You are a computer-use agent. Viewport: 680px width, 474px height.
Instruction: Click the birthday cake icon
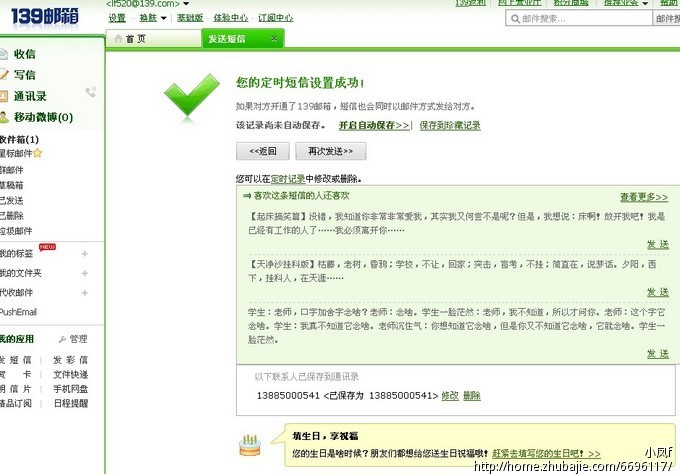tap(250, 445)
